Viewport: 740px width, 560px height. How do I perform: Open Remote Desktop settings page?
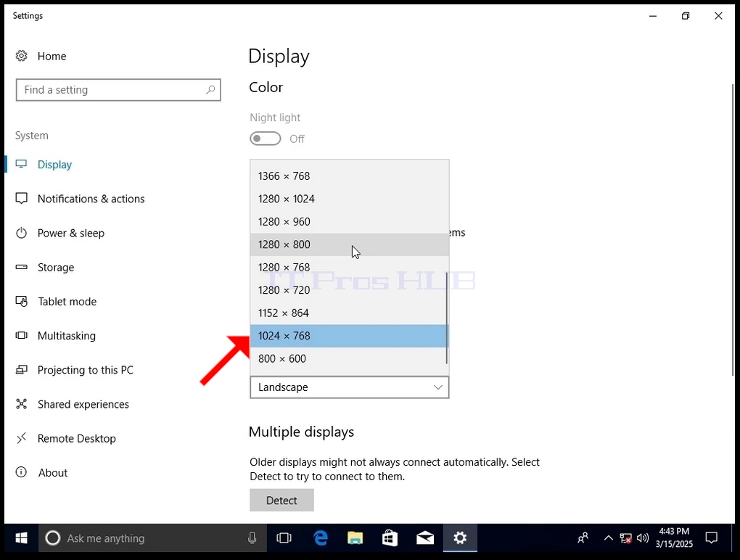tap(76, 438)
